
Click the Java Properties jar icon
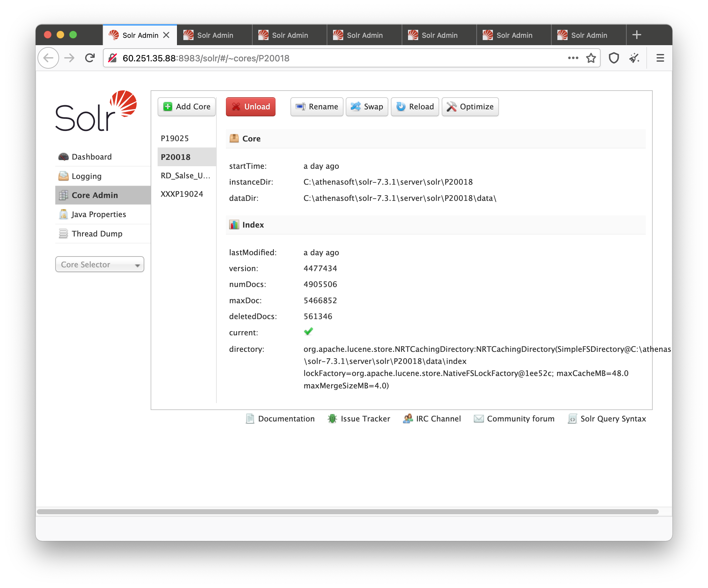[x=63, y=215]
